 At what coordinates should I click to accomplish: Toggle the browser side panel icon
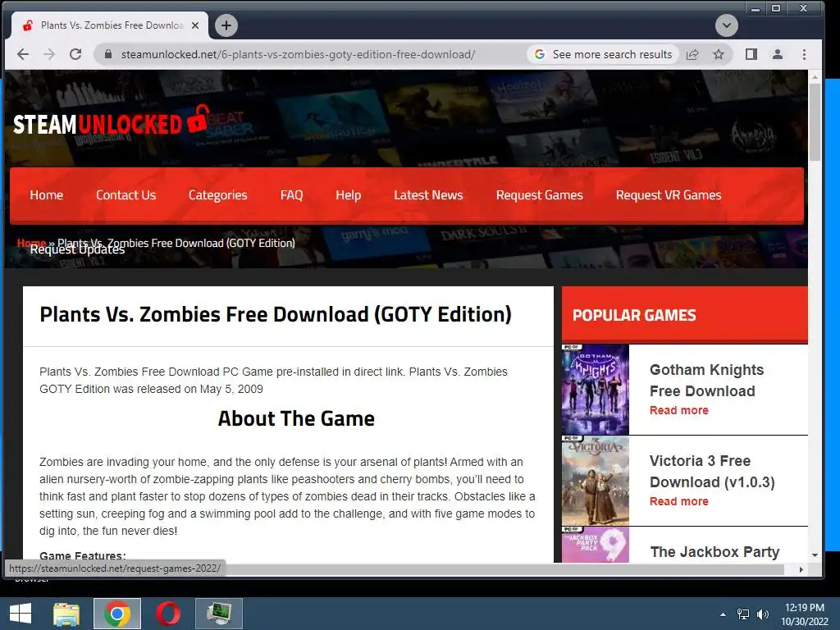751,54
